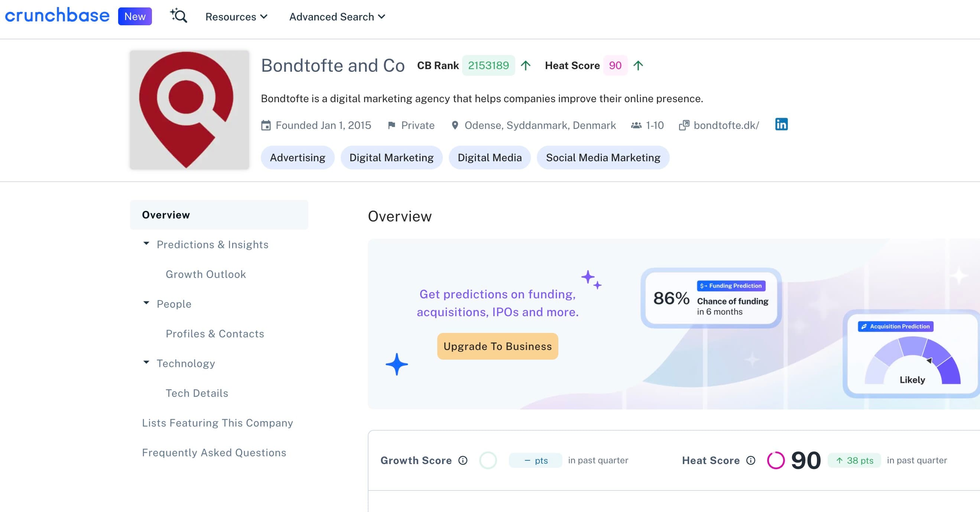
Task: Click the Upgrade To Business button
Action: click(497, 346)
